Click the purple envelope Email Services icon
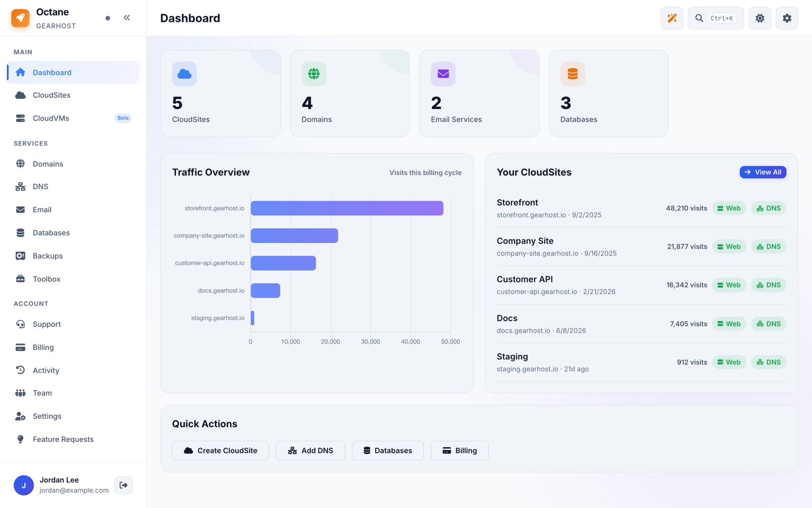The height and width of the screenshot is (508, 812). point(443,74)
